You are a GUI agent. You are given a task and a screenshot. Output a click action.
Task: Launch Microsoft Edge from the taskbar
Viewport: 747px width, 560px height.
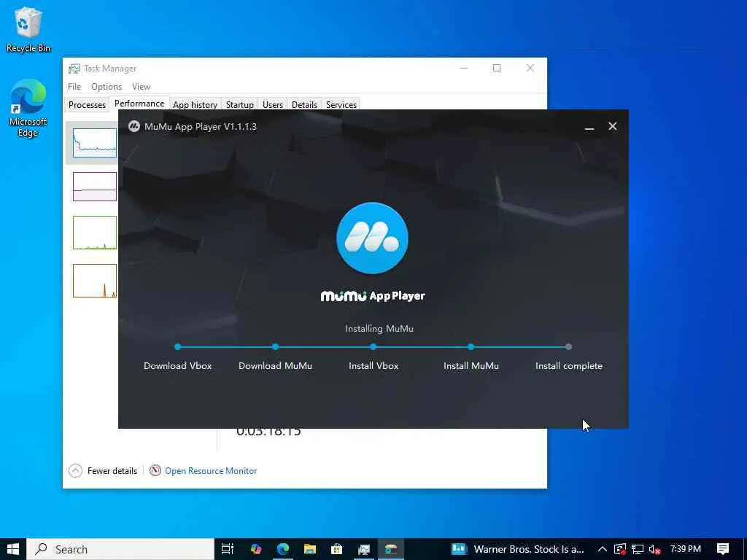point(283,549)
